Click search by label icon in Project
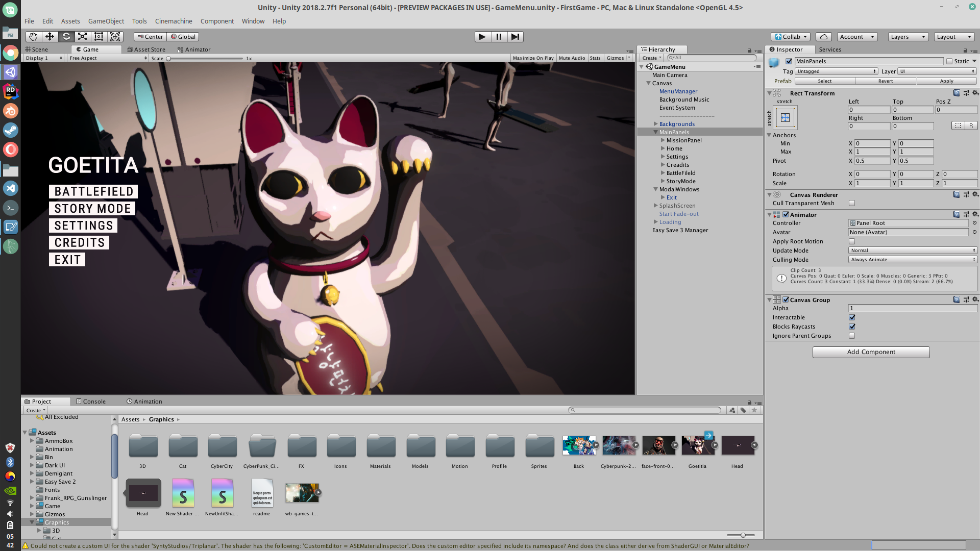The image size is (980, 551). point(743,410)
